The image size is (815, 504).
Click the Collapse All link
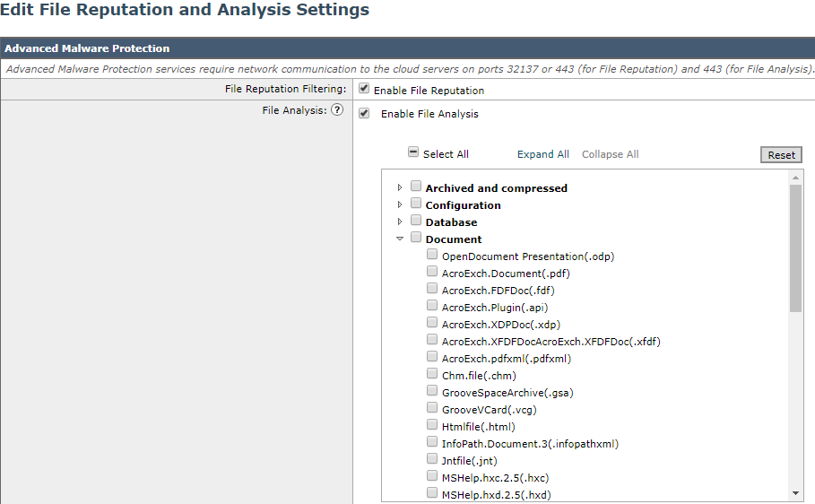(x=611, y=154)
